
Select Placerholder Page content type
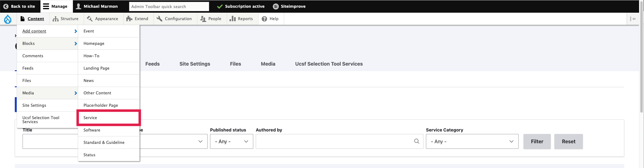point(109,105)
